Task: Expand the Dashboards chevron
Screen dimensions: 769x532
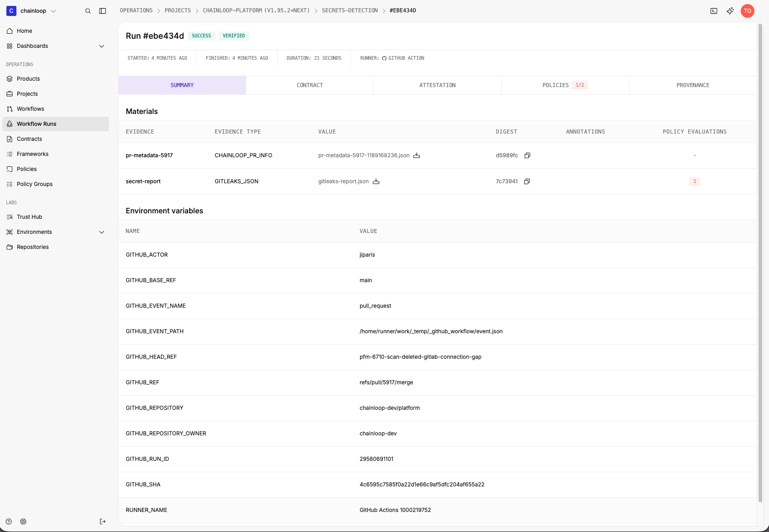Action: [102, 46]
